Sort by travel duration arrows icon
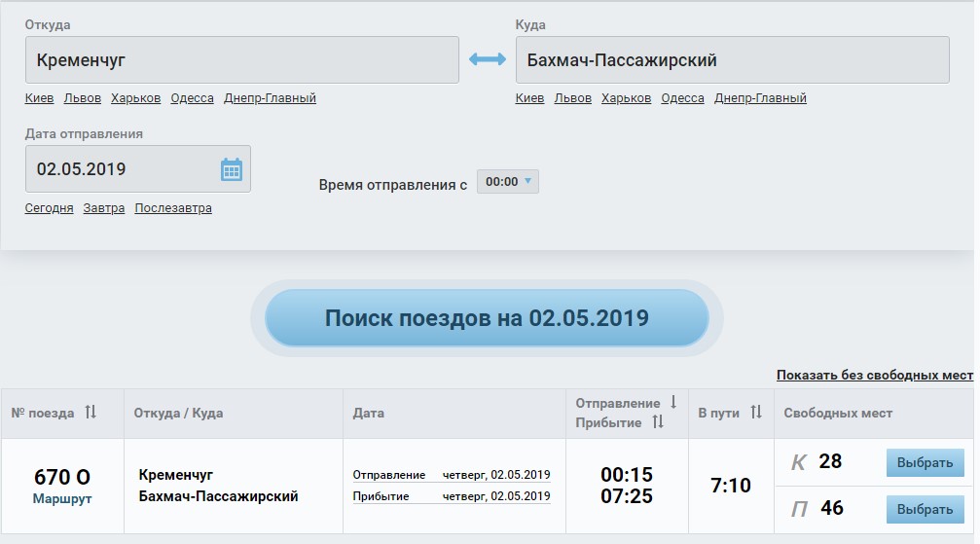This screenshot has height=544, width=980. (756, 413)
